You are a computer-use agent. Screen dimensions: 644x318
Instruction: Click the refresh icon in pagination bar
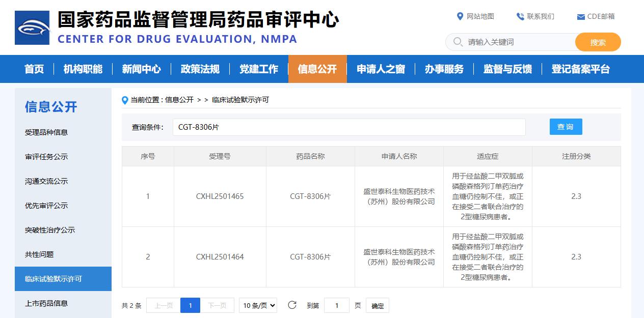point(292,305)
